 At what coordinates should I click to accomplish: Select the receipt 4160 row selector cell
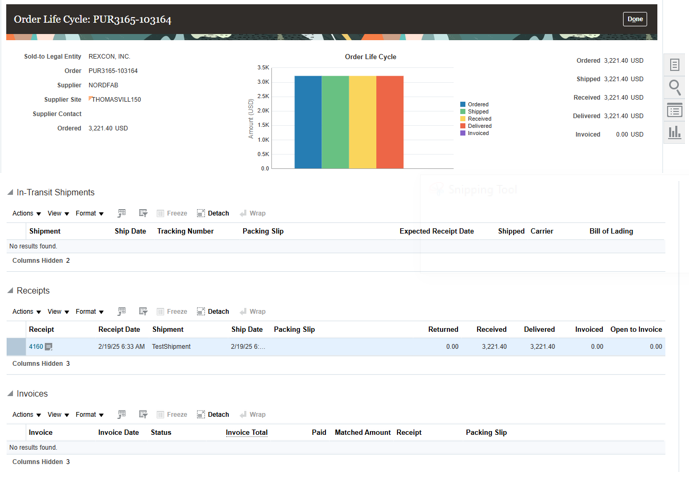click(x=16, y=347)
